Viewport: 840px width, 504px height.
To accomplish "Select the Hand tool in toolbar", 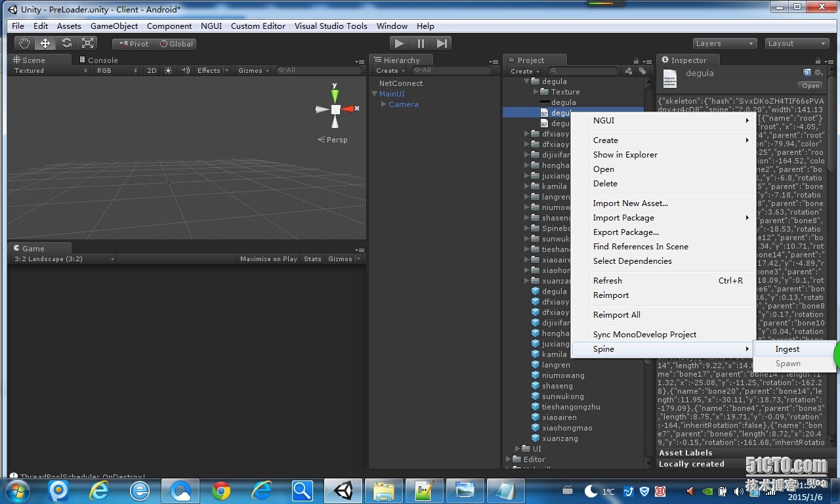I will tap(25, 43).
